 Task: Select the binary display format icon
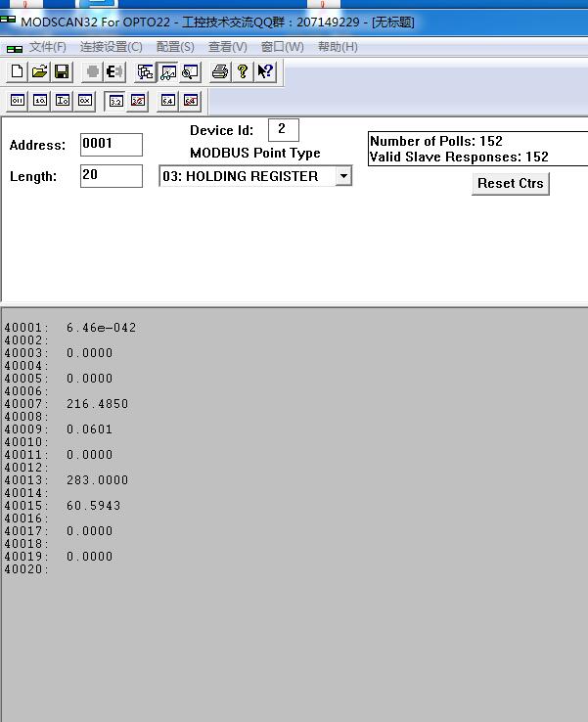(18, 100)
